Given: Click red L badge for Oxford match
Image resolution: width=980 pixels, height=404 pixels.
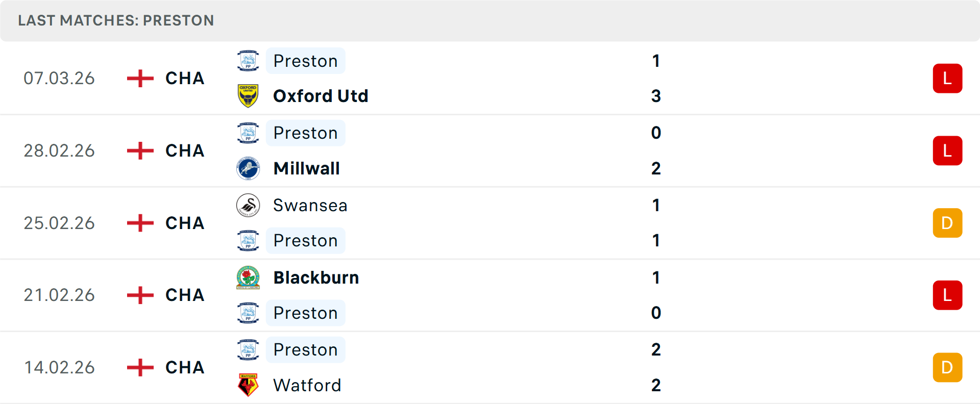Looking at the screenshot, I should (x=947, y=79).
